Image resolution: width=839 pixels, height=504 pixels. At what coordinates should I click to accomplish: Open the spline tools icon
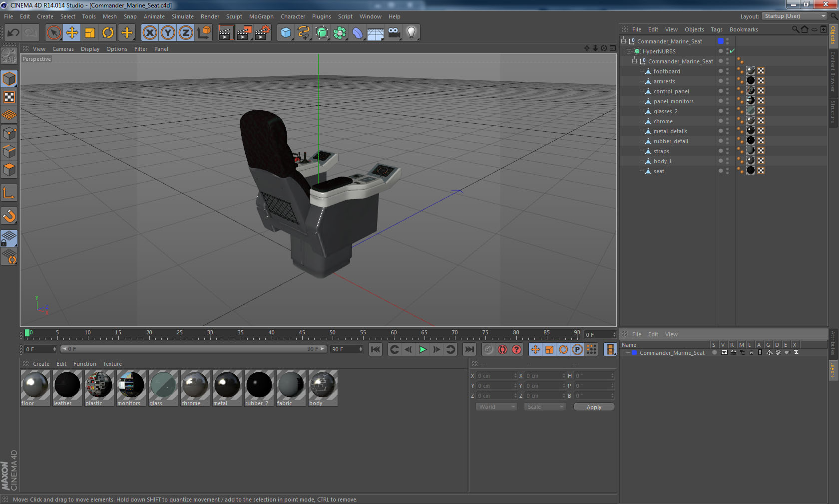(304, 33)
